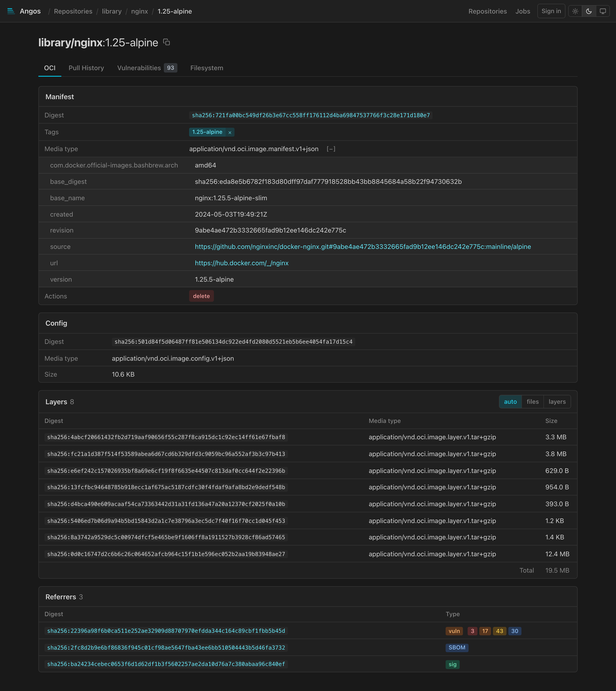The image size is (616, 691).
Task: Click the Vulnerabilities count badge 93
Action: pyautogui.click(x=171, y=68)
